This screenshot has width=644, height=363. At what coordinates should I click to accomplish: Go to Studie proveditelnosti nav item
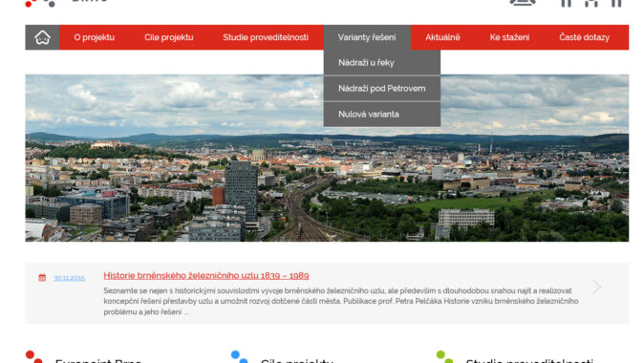click(x=266, y=37)
